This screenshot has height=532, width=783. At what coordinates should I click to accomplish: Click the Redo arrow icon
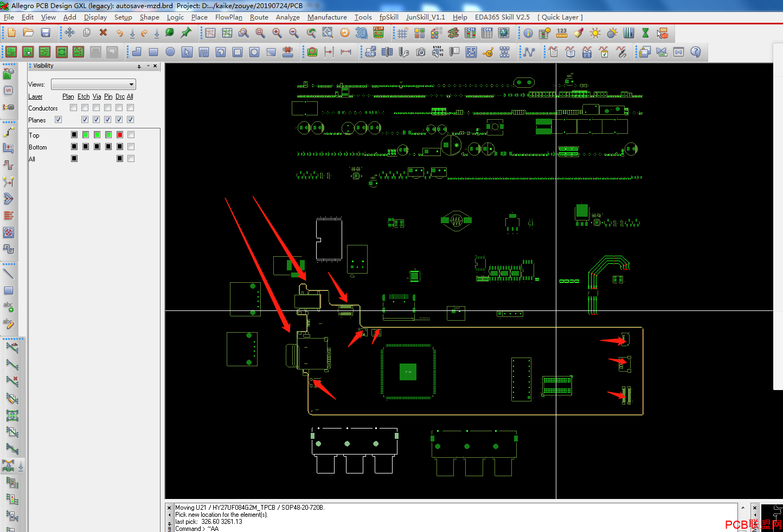pos(144,33)
